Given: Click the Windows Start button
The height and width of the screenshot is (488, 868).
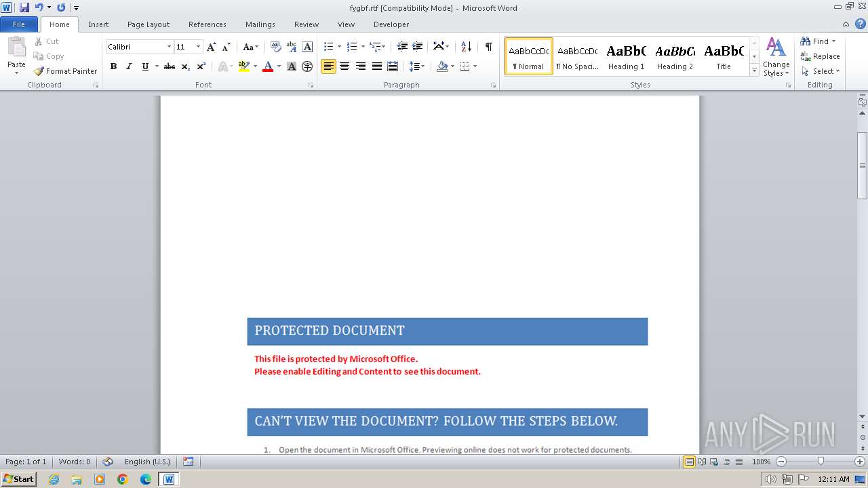Looking at the screenshot, I should coord(18,479).
